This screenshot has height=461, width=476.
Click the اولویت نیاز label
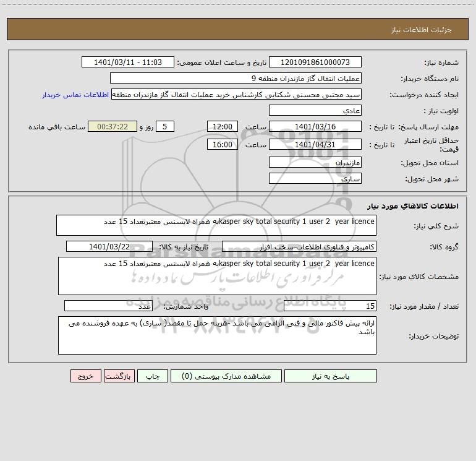(441, 111)
